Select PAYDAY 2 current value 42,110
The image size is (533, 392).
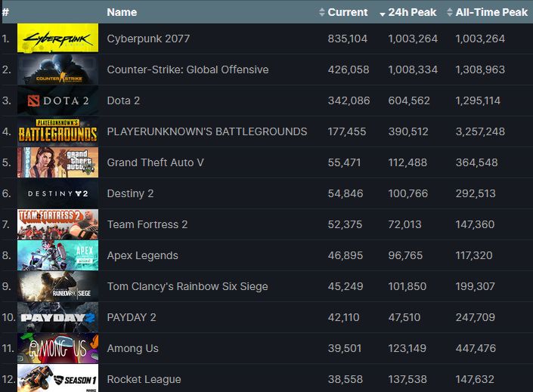coord(343,317)
